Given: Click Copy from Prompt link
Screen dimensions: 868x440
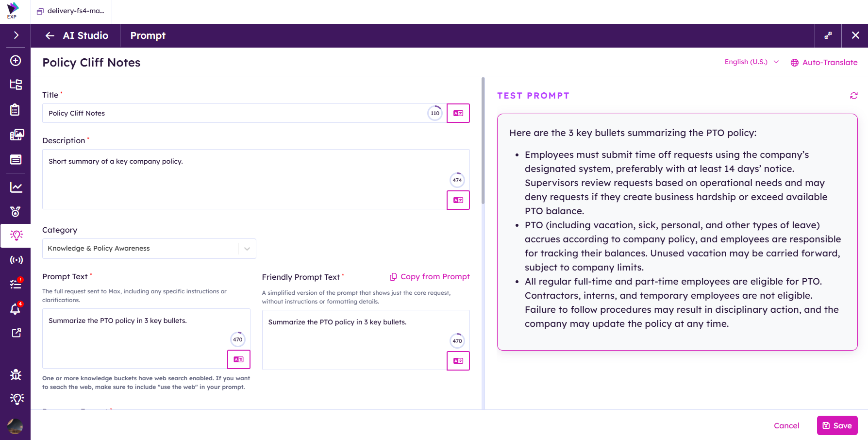Looking at the screenshot, I should [x=430, y=276].
